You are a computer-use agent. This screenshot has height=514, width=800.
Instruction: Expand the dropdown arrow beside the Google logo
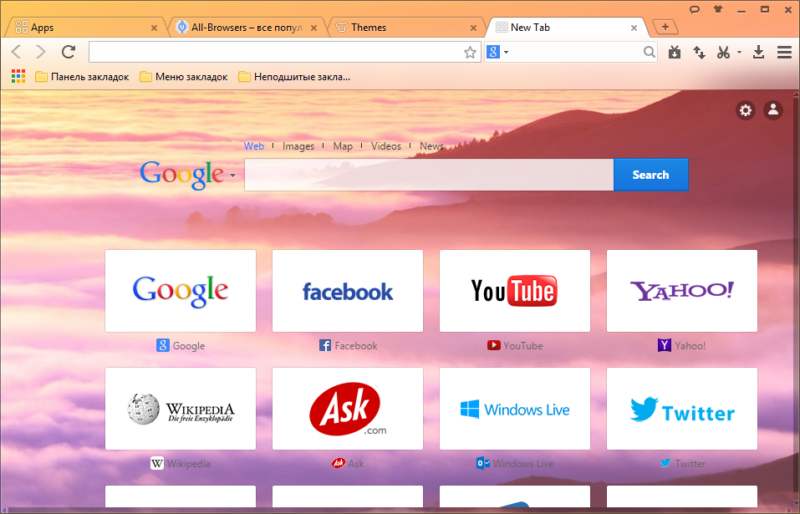coord(233,176)
